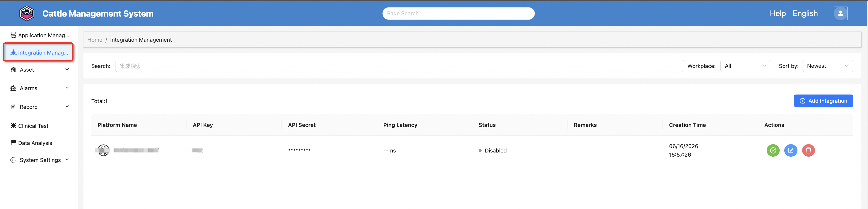The image size is (868, 209).
Task: Focus the integration Search input field
Action: click(399, 66)
